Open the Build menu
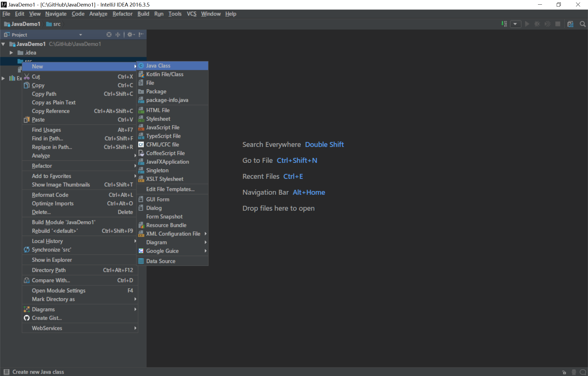The width and height of the screenshot is (588, 376). 143,14
